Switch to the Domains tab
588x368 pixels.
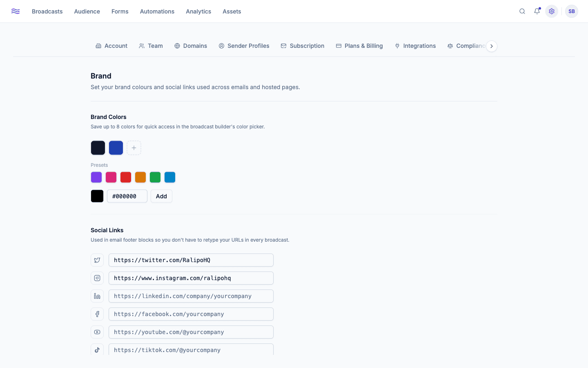tap(191, 46)
